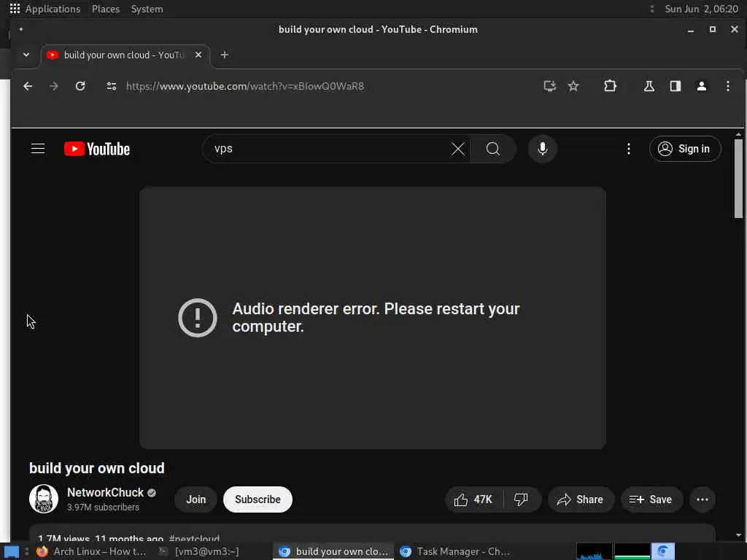Save the video to a playlist
747x560 pixels.
pyautogui.click(x=651, y=499)
